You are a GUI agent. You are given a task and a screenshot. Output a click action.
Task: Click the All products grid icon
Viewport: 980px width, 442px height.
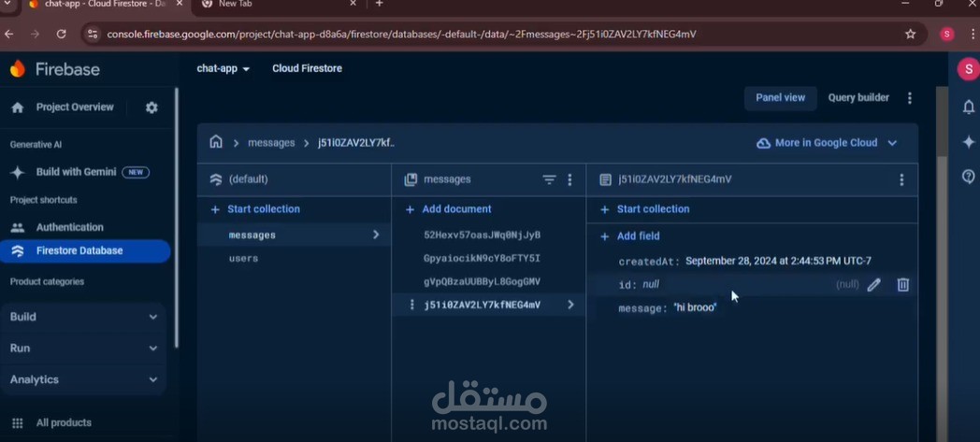pyautogui.click(x=18, y=422)
